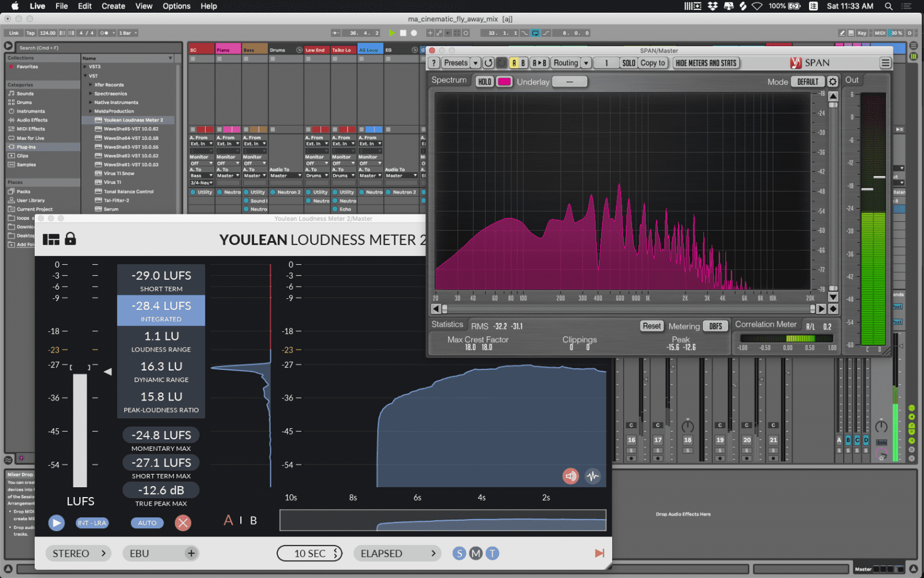Screen dimensions: 924x578
Task: Expand the VST3 folder in browser
Action: (x=85, y=66)
